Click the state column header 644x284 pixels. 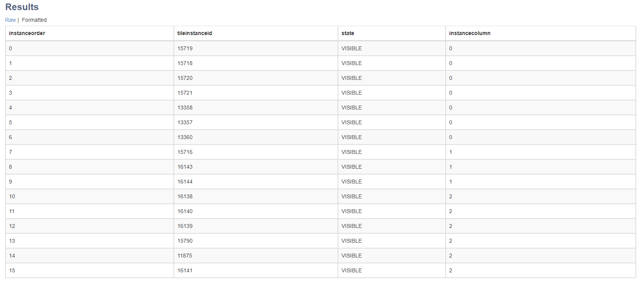coord(348,33)
